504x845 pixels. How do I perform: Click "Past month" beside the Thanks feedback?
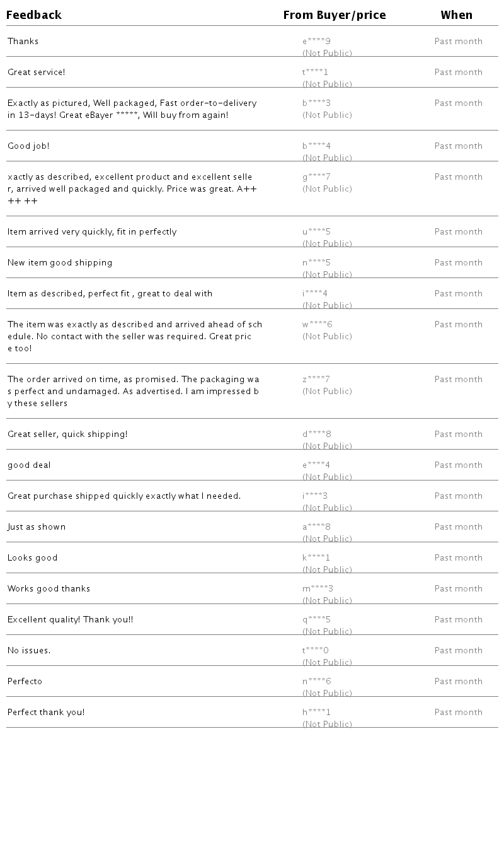(458, 42)
